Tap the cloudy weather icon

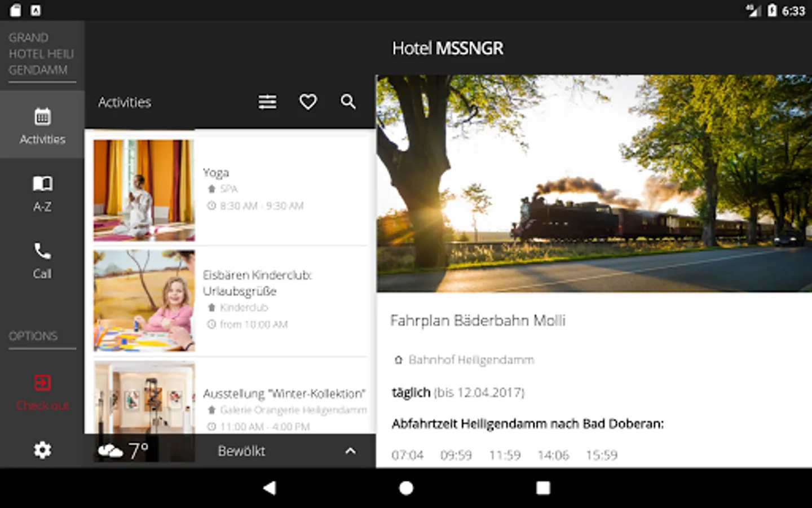click(110, 451)
